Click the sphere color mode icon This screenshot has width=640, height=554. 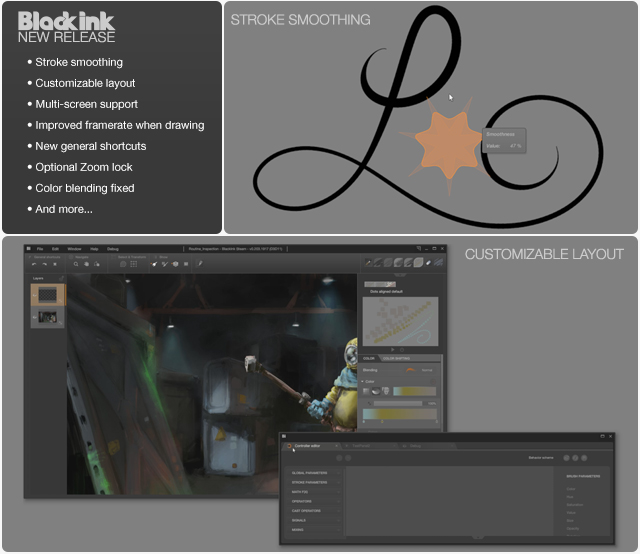[x=376, y=392]
